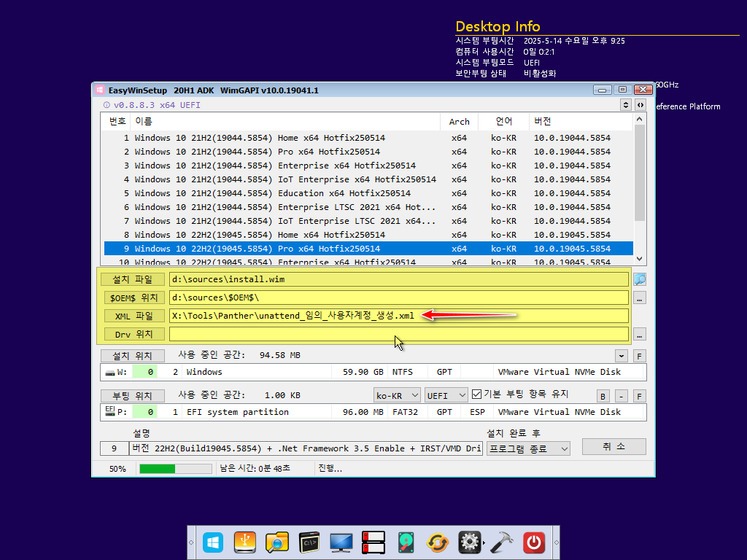
Task: Select row 3 Windows 10 21H2 Enterprise x64
Action: 368,166
